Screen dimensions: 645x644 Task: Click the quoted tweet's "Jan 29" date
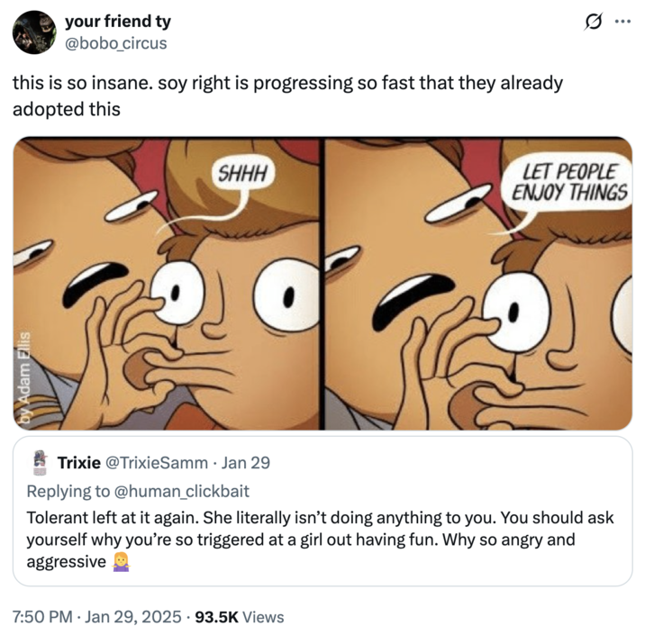coord(247,463)
